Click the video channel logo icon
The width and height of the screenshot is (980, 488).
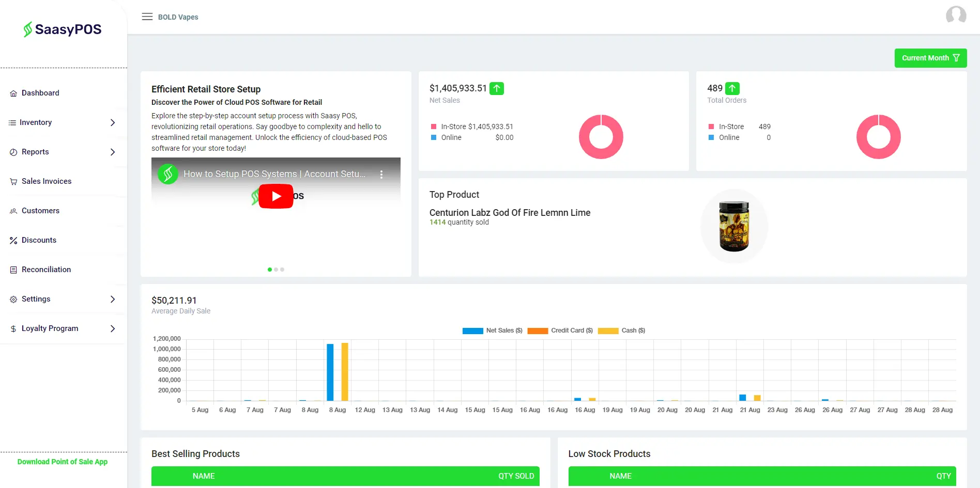(168, 174)
